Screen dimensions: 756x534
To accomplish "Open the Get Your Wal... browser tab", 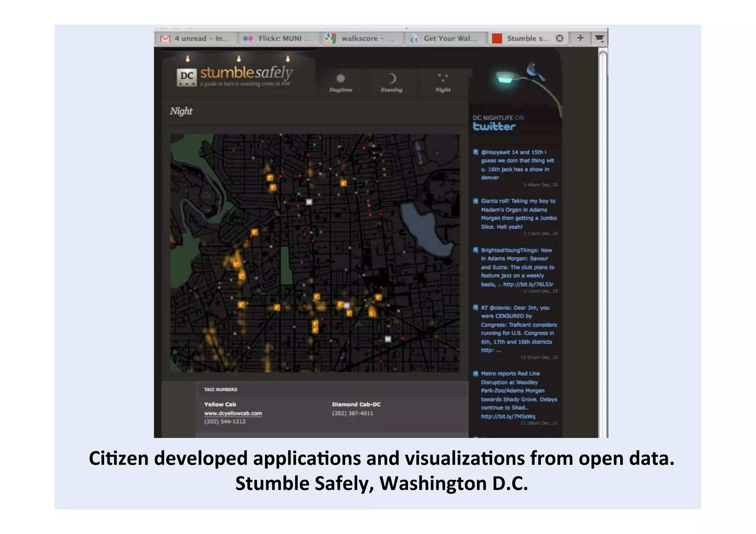I will pos(445,38).
